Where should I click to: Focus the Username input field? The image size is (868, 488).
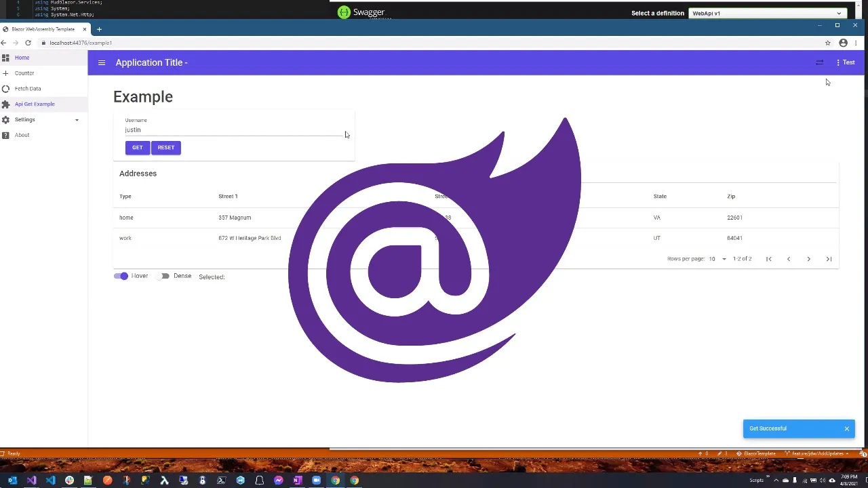coord(235,129)
